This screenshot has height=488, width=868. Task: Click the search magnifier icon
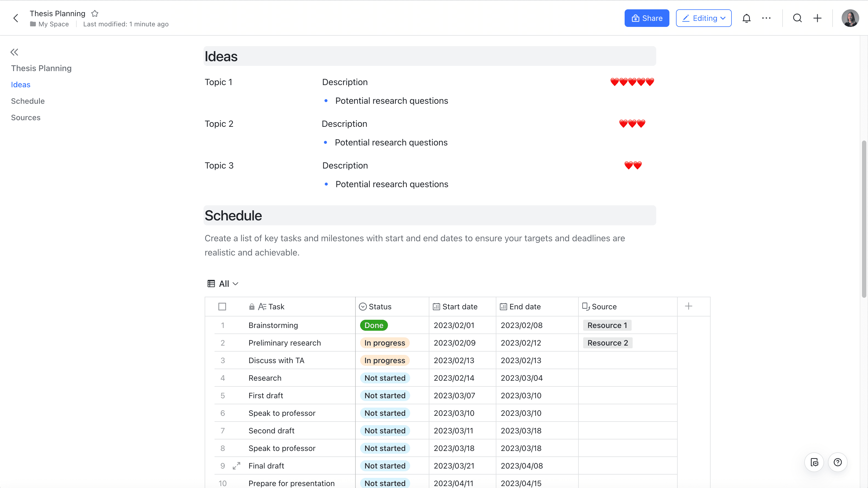pos(797,18)
